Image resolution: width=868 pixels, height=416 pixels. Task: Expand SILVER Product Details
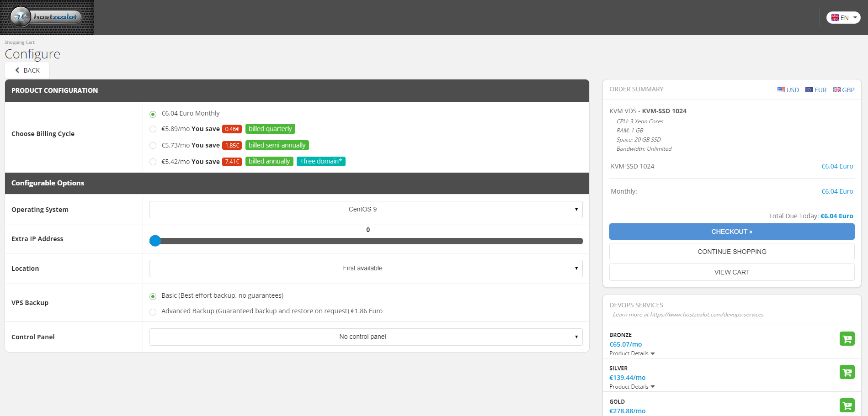632,387
